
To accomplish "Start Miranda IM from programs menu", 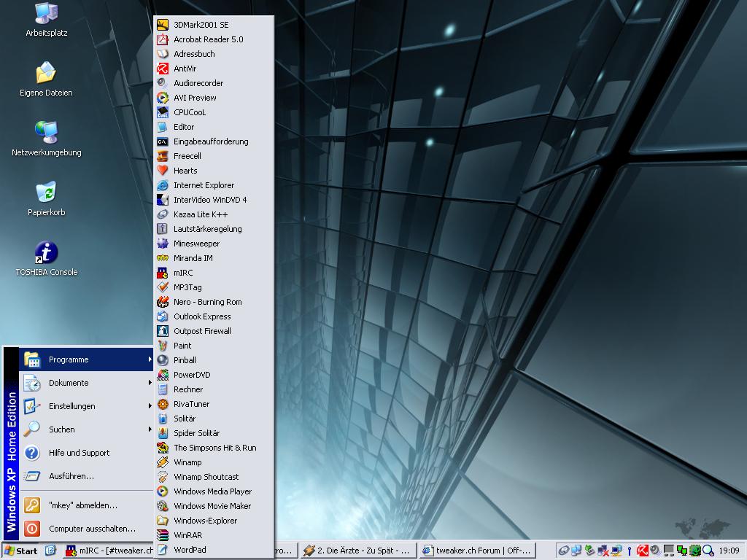I will coord(193,258).
